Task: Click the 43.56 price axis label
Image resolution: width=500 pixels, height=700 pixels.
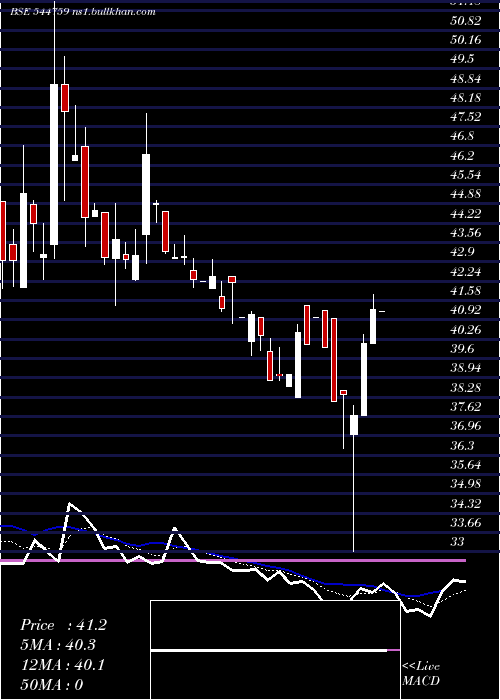Action: 466,233
